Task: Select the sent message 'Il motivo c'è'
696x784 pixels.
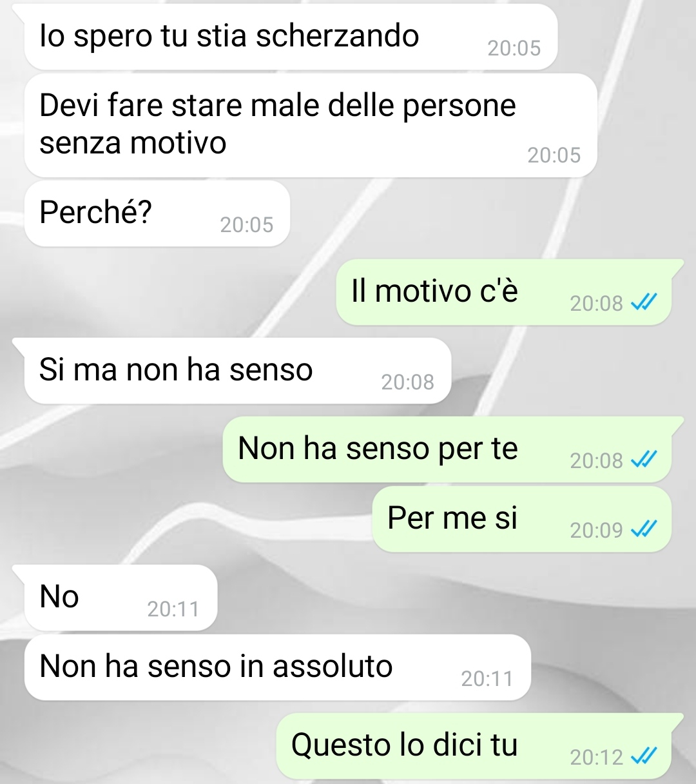Action: pos(504,292)
